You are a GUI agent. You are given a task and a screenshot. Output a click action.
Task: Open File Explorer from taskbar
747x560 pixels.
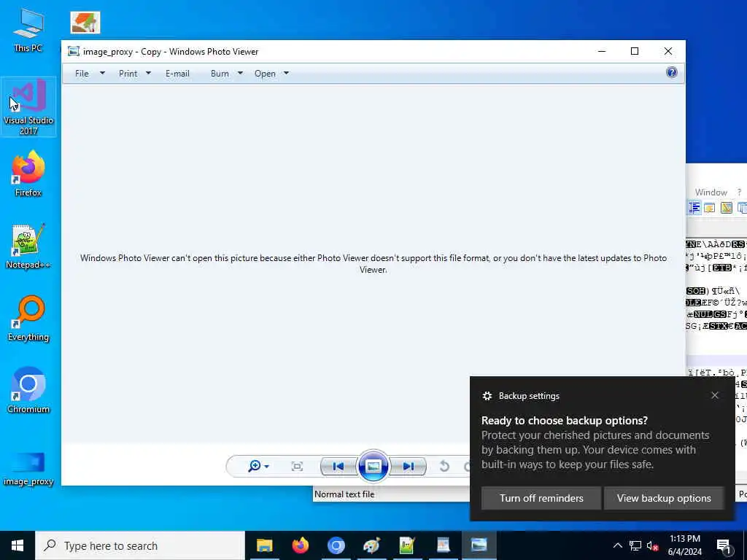[264, 545]
